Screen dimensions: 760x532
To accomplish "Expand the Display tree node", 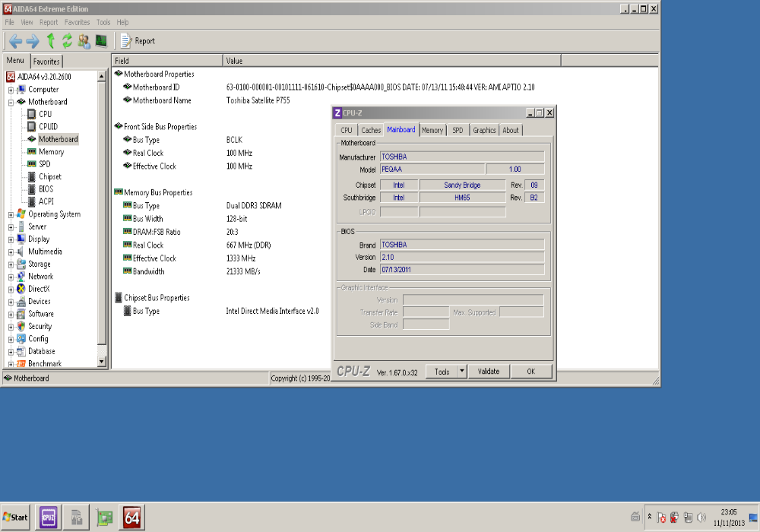I will coord(11,240).
